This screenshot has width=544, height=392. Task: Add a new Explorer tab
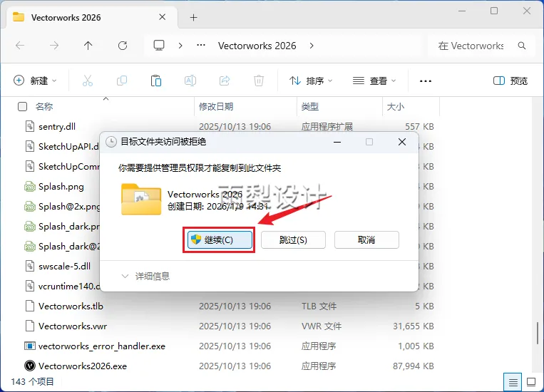(194, 17)
